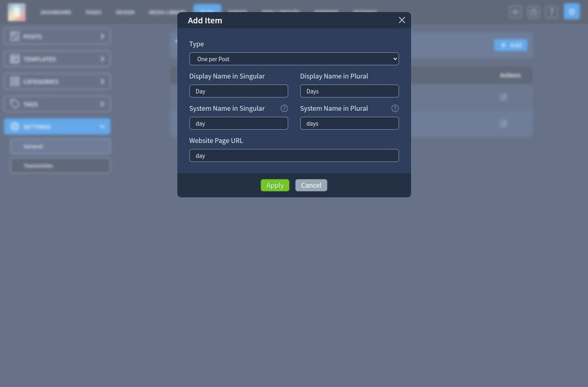Open the question mark help icon in top bar
This screenshot has width=588, height=387.
[551, 12]
